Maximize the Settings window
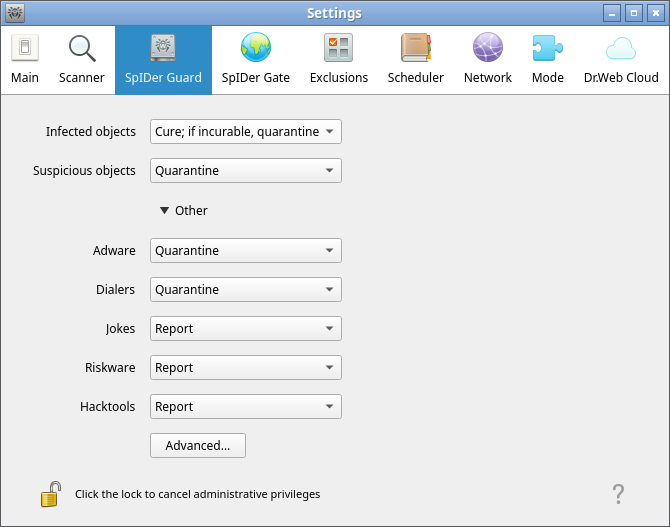This screenshot has height=527, width=670. [x=634, y=13]
